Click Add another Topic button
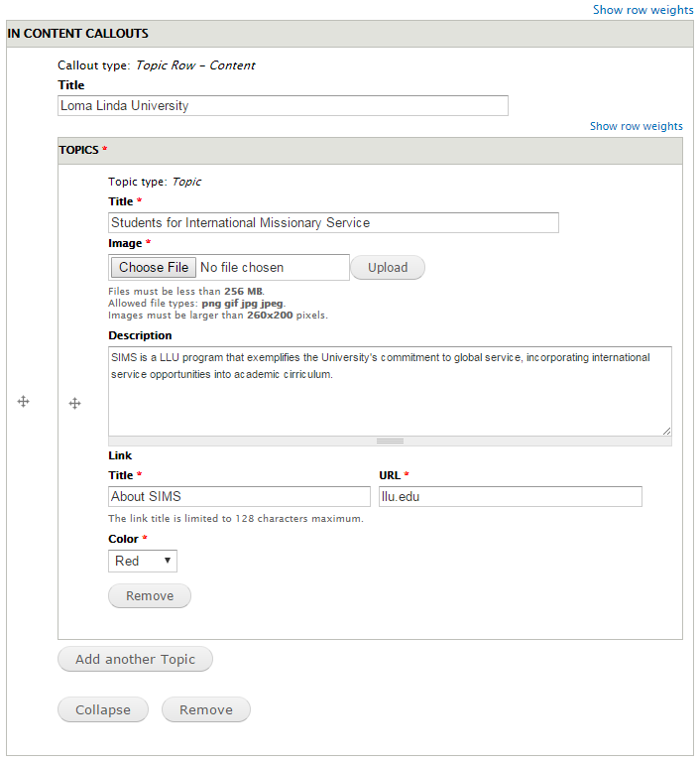Viewport: 700px width, 762px height. [x=135, y=660]
